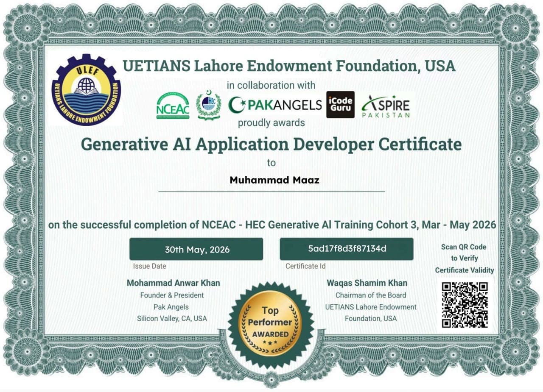Click the 'Scan QR Code' text
This screenshot has height=392, width=543.
point(464,247)
